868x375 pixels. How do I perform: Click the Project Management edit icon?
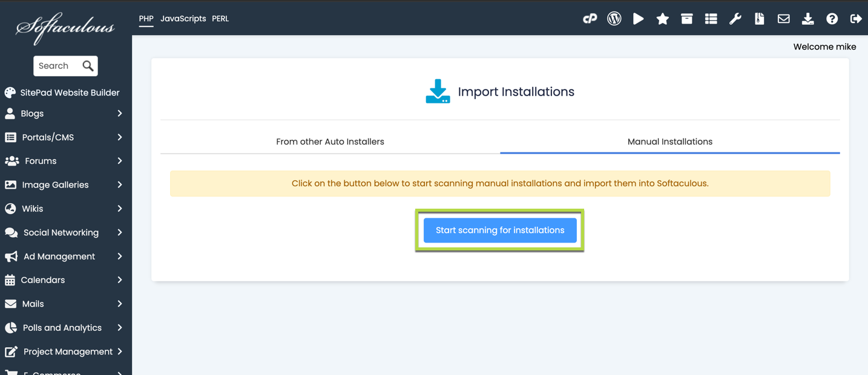pyautogui.click(x=11, y=351)
